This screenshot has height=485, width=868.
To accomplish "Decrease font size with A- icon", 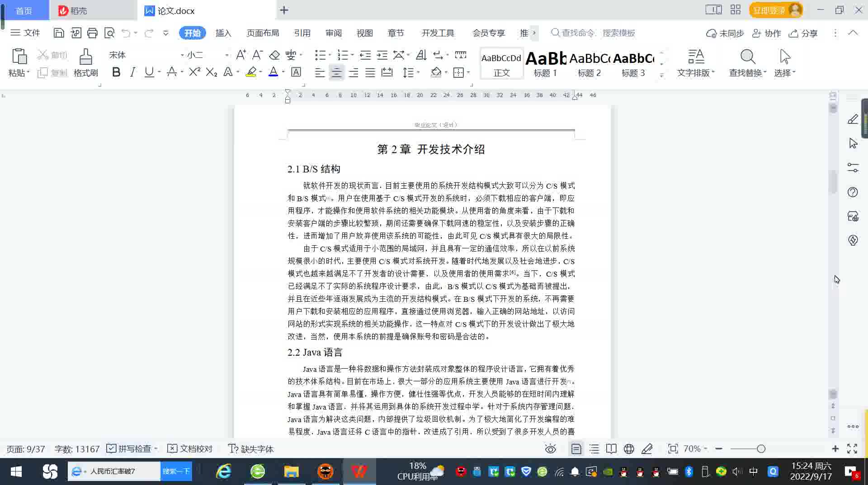I will point(258,55).
